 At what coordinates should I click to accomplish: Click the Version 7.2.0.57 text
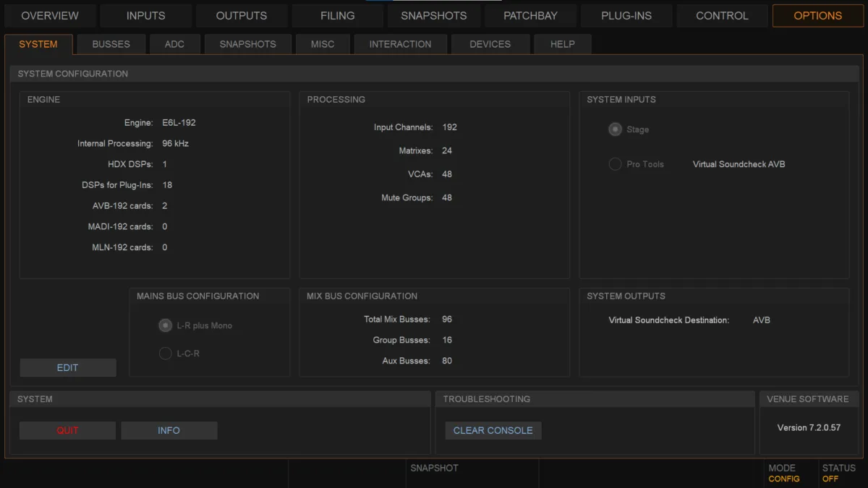pos(809,428)
